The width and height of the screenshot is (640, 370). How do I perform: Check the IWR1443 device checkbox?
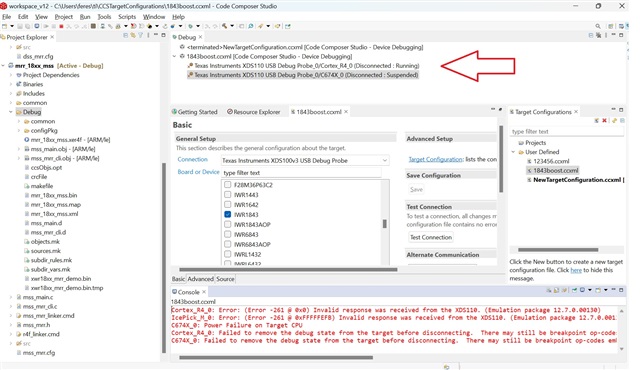(228, 195)
